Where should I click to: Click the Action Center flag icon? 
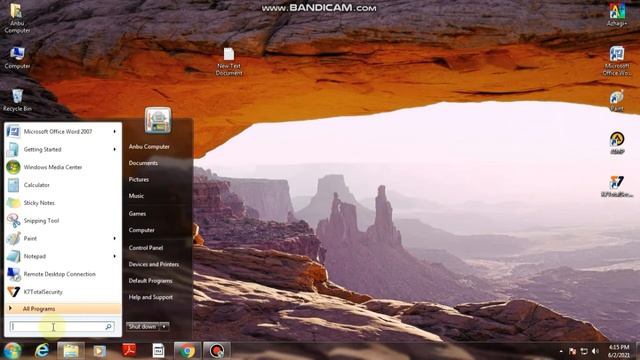pyautogui.click(x=573, y=351)
